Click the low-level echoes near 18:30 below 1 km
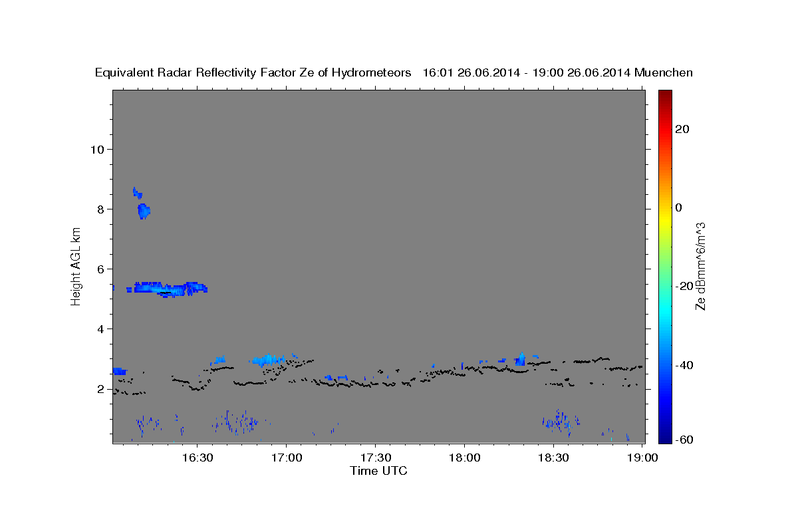798x532 pixels. pyautogui.click(x=559, y=422)
